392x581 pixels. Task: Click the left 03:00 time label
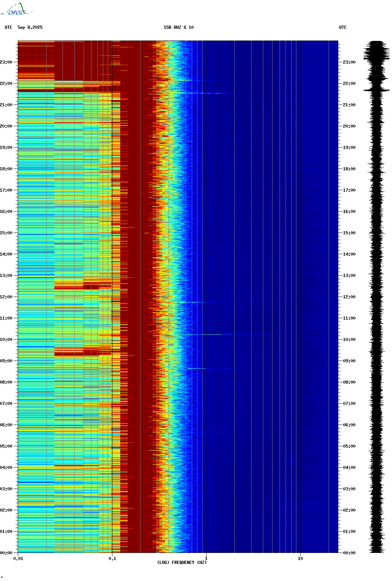(x=6, y=489)
